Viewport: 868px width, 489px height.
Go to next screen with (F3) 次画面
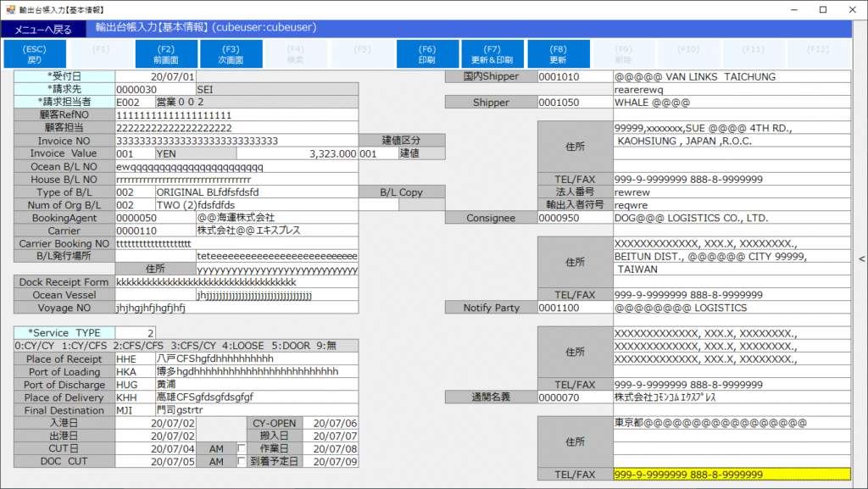tap(231, 54)
